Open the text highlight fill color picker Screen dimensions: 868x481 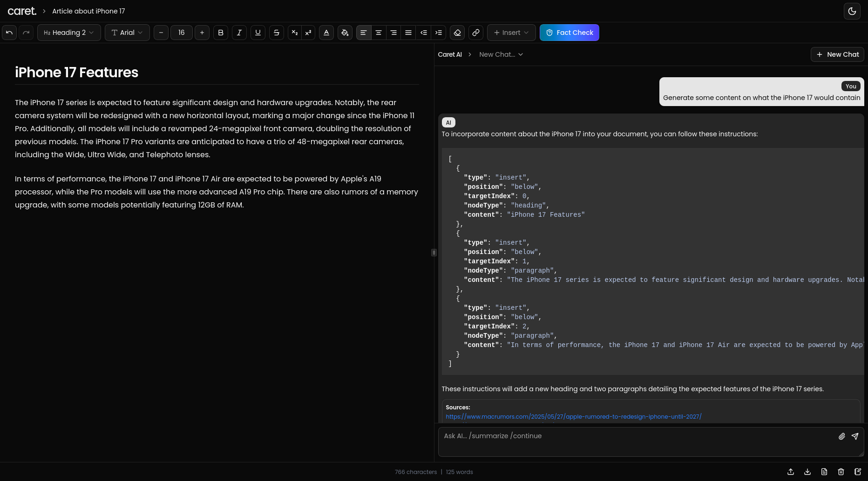(345, 33)
